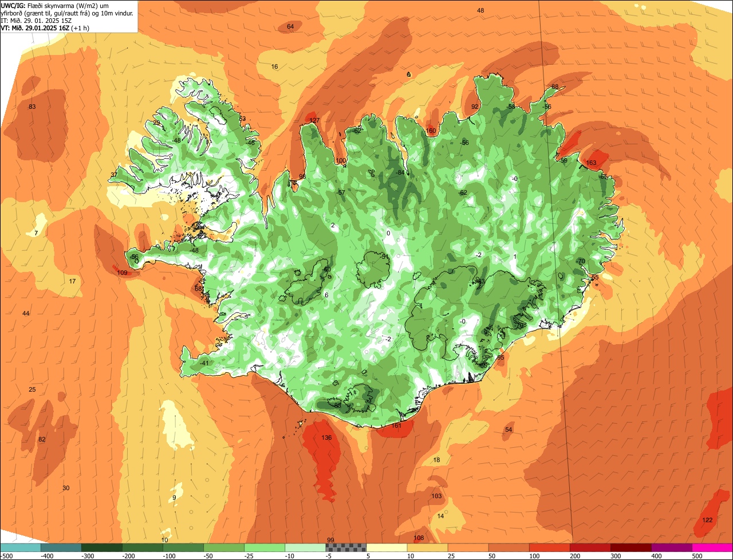Viewport: 733px width, 560px height.
Task: Click the pale yellow legend swatch between 5 and 10
Action: tap(387, 547)
